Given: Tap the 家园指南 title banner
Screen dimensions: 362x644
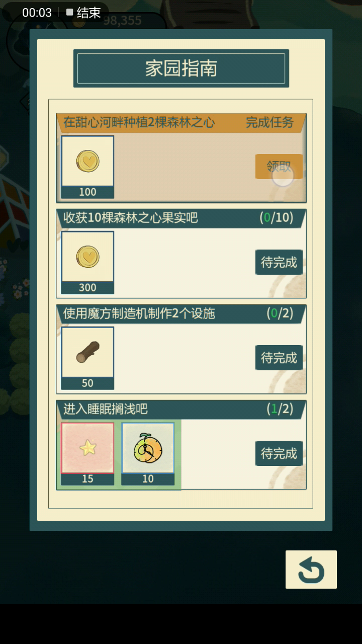Looking at the screenshot, I should pyautogui.click(x=181, y=68).
